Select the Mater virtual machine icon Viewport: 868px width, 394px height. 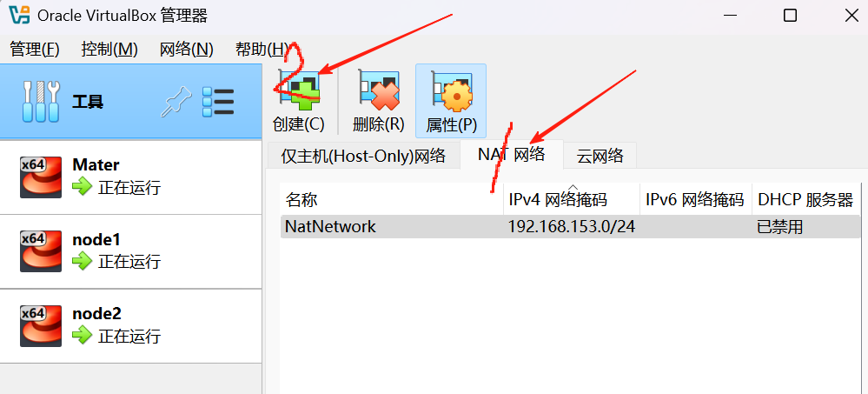point(41,177)
